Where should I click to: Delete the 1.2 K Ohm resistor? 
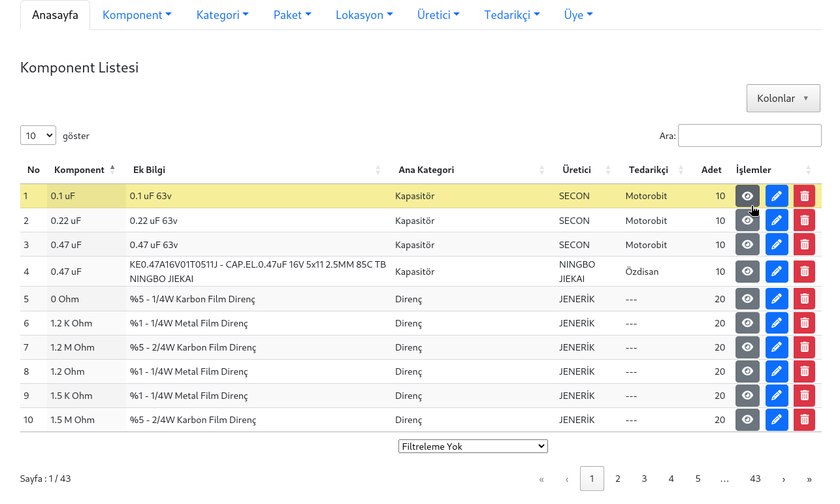[804, 323]
